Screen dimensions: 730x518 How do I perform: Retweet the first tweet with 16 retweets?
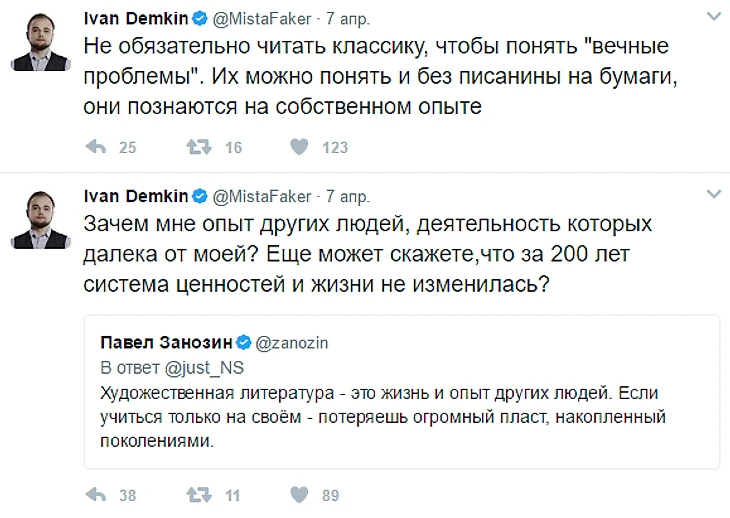point(199,147)
